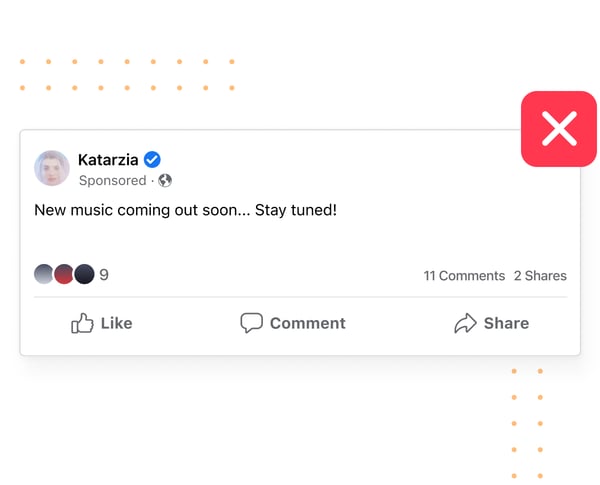600x485 pixels.
Task: Click the Sponsored label
Action: [x=112, y=180]
